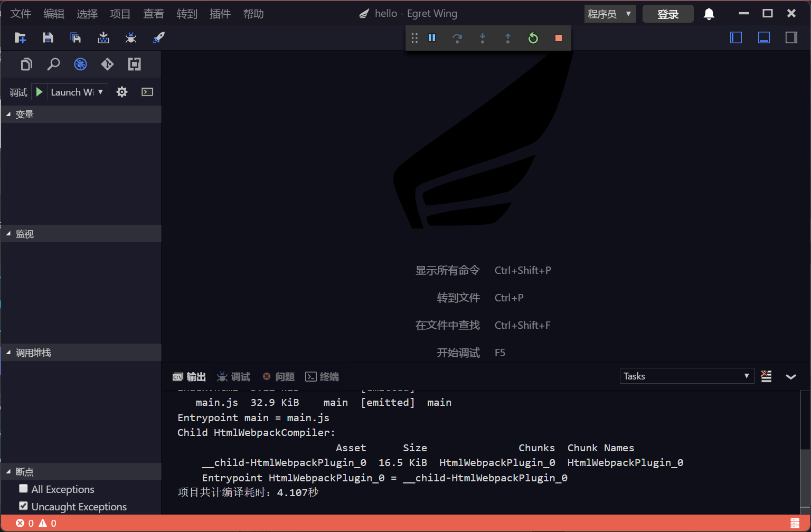Open the 转到 menu
The width and height of the screenshot is (811, 532).
187,14
